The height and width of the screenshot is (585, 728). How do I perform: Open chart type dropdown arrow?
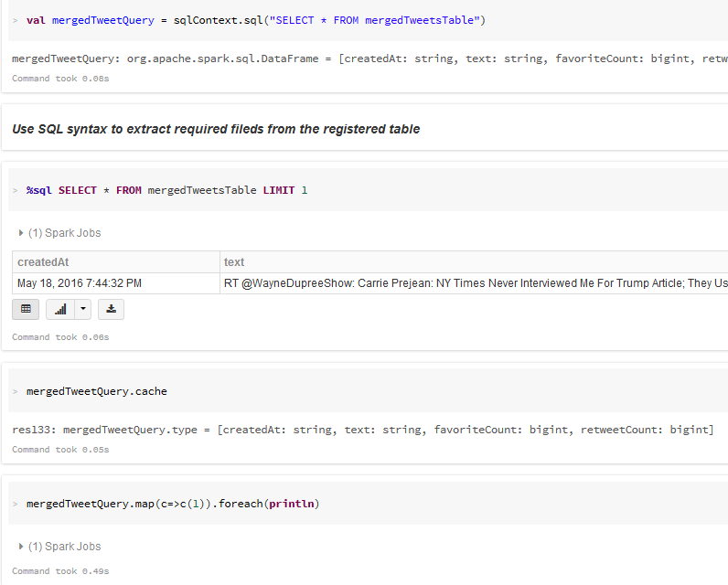click(x=83, y=310)
